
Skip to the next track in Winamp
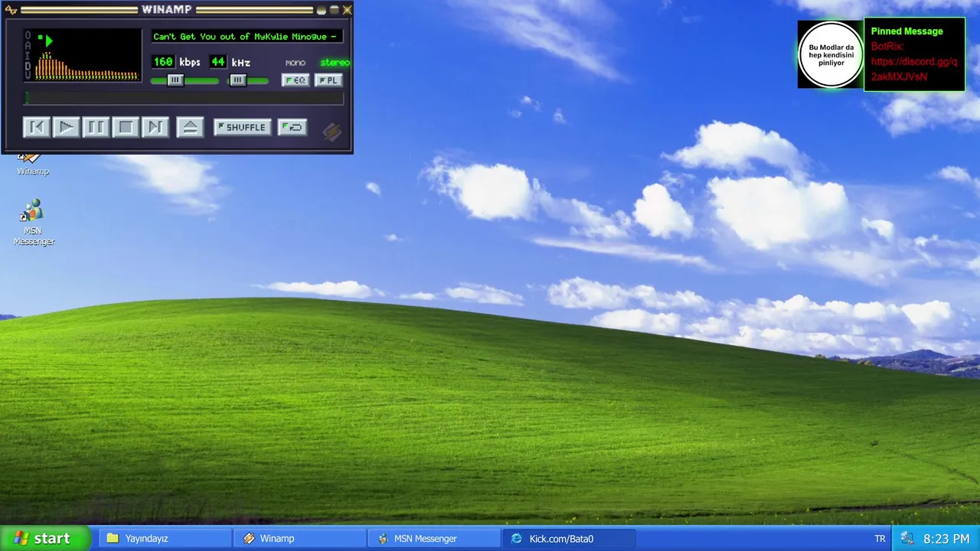155,127
